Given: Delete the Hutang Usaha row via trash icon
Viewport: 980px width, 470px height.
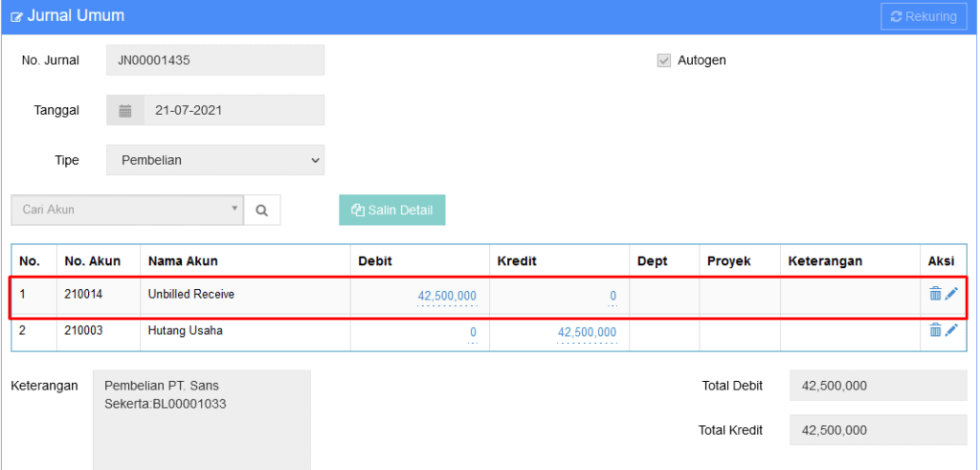Looking at the screenshot, I should click(935, 330).
